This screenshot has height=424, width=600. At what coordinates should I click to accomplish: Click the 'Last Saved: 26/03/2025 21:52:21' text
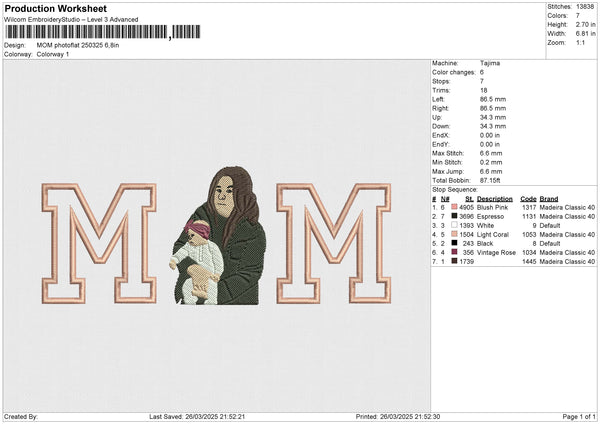[x=197, y=417]
